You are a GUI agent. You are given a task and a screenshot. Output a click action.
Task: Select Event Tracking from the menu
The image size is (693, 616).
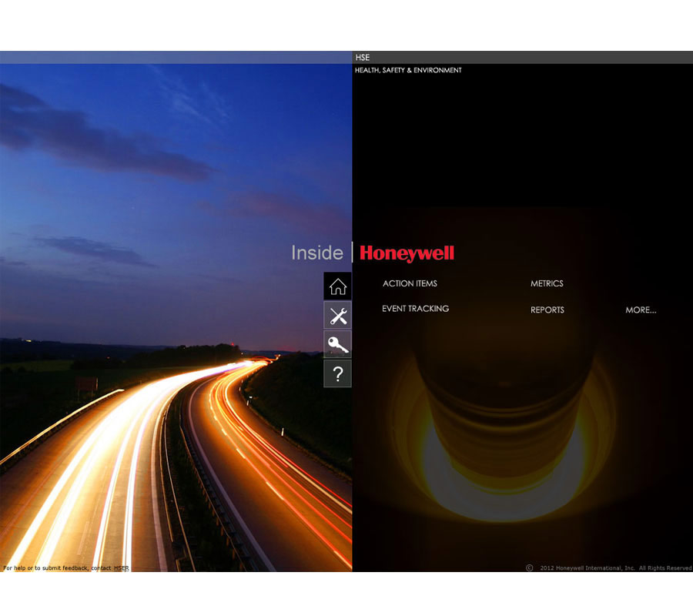pyautogui.click(x=415, y=309)
